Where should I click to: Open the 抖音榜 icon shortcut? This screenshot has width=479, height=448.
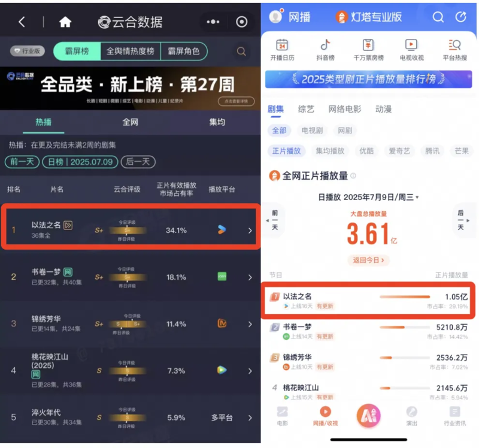(325, 50)
